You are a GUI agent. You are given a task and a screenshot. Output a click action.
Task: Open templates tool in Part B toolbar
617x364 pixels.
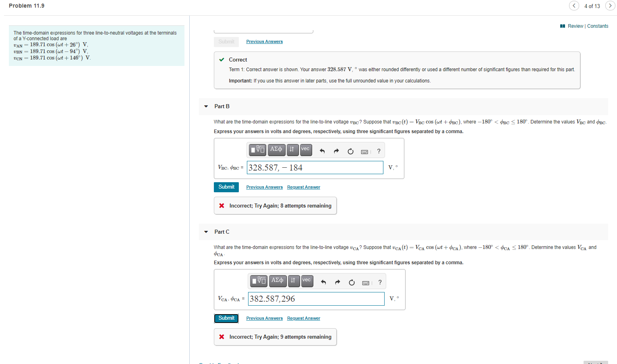[257, 150]
